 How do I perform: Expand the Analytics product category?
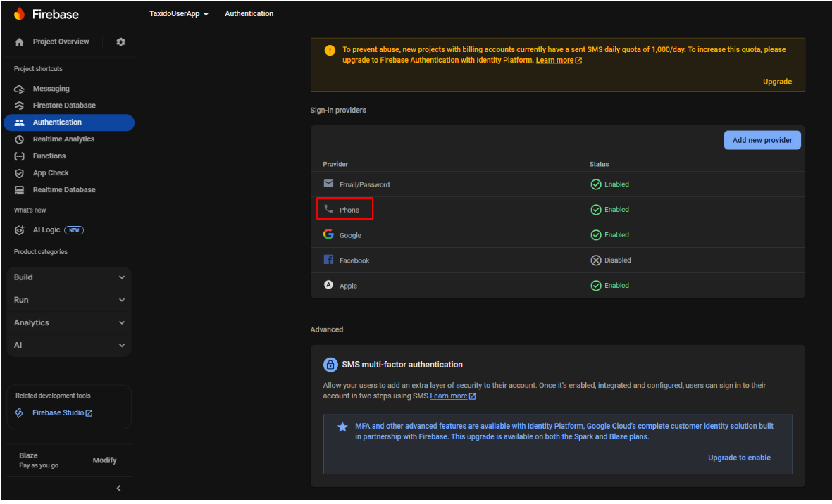(68, 322)
